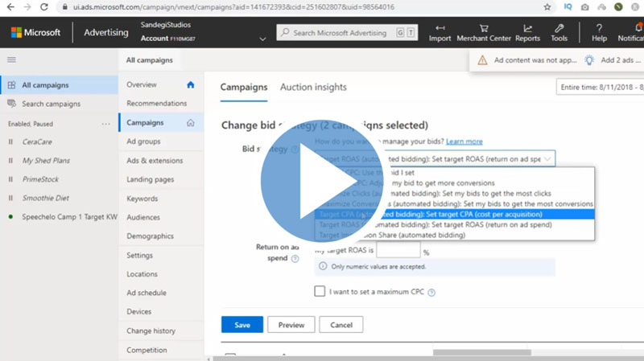Image resolution: width=644 pixels, height=361 pixels.
Task: Reload the page with refresh icon
Action: 44,7
